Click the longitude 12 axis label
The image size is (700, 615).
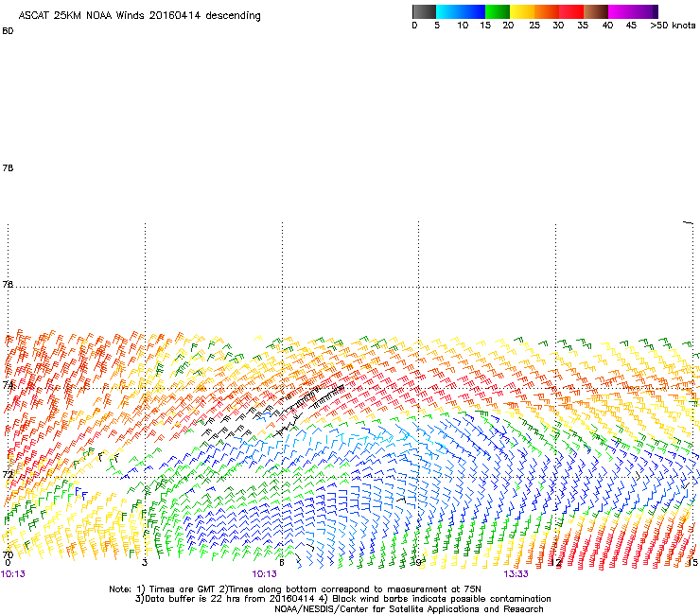click(556, 562)
